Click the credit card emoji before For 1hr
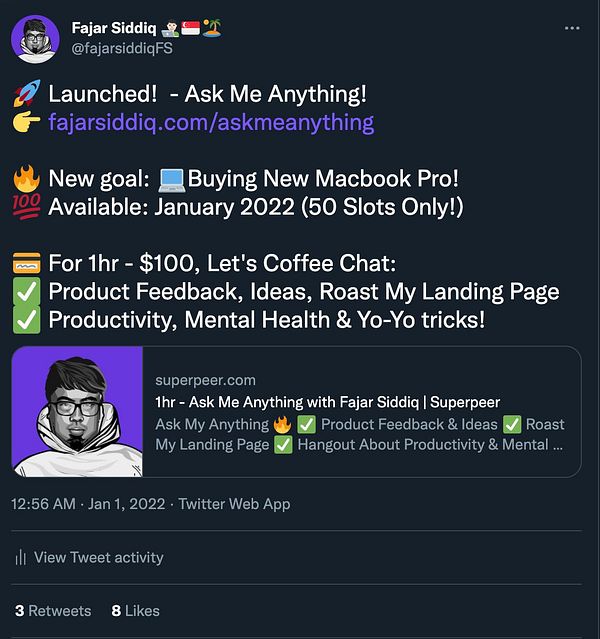This screenshot has height=639, width=600. click(x=26, y=265)
